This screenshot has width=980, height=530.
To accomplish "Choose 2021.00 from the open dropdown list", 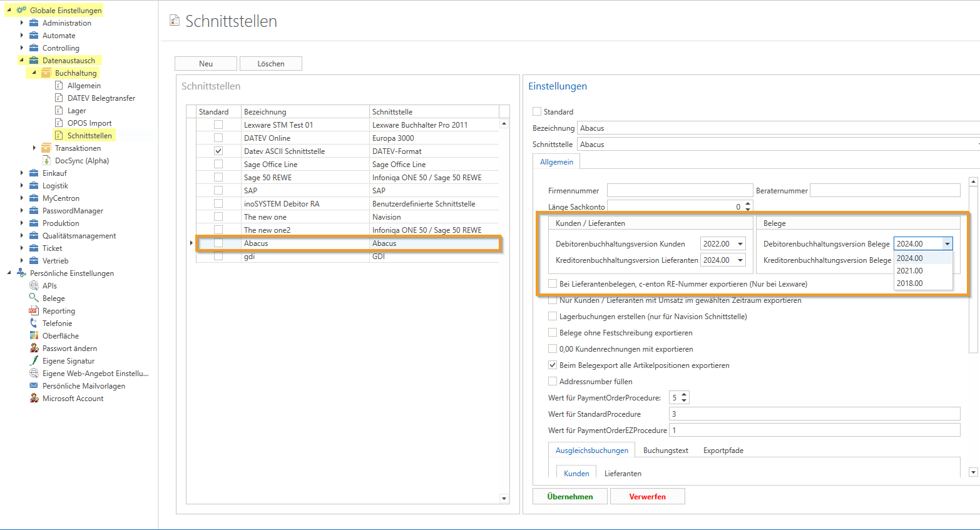I will 910,271.
